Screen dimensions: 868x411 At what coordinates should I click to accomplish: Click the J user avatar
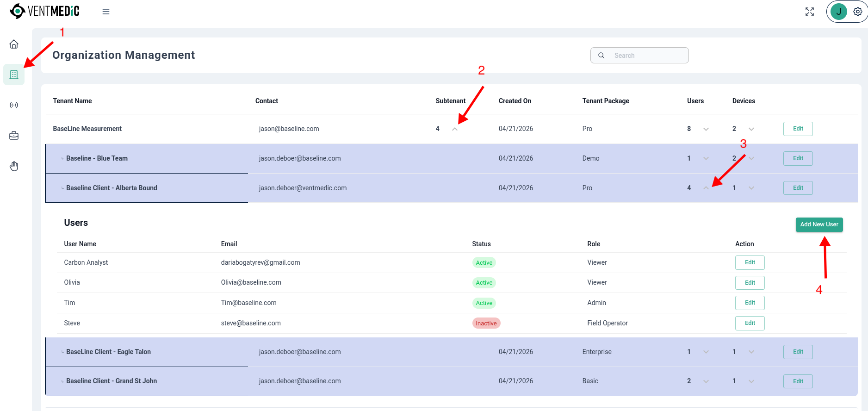click(838, 12)
